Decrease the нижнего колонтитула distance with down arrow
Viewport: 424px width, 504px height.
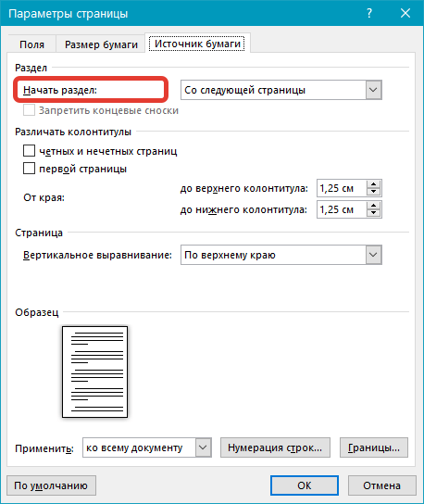coord(374,213)
